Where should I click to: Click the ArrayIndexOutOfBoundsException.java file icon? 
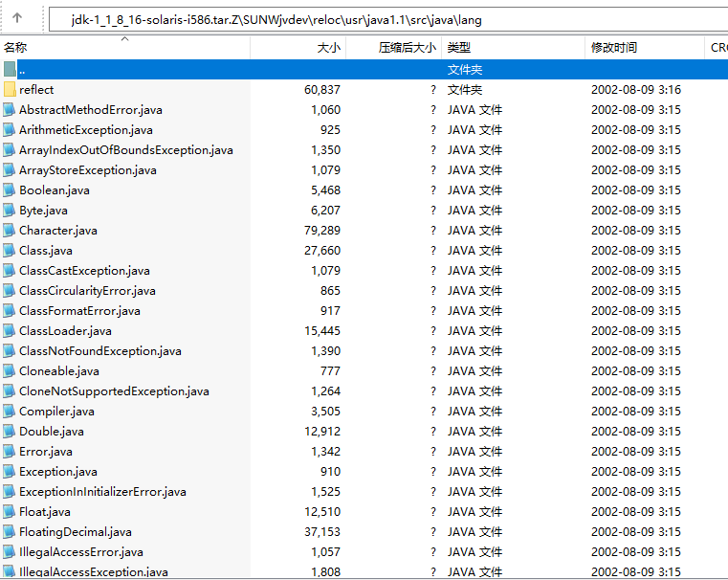coord(10,150)
